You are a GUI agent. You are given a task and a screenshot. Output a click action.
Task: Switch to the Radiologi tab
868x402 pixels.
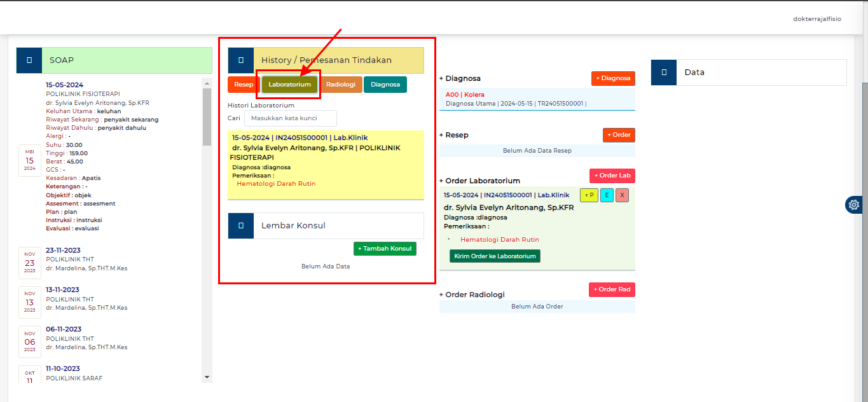point(341,84)
